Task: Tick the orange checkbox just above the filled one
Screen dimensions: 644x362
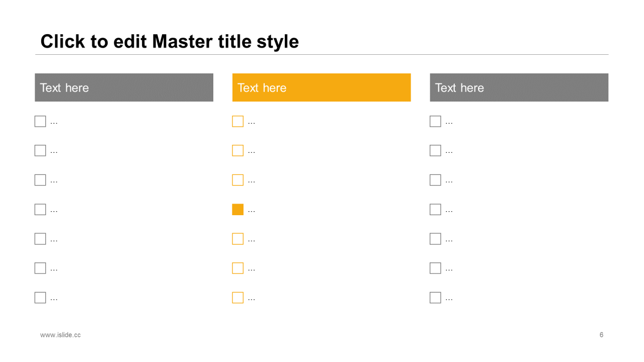Action: click(x=237, y=180)
